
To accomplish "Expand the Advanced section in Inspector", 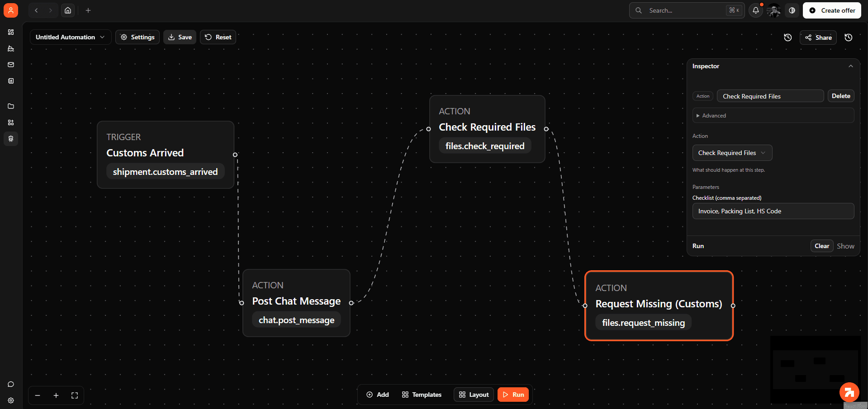I will [713, 115].
